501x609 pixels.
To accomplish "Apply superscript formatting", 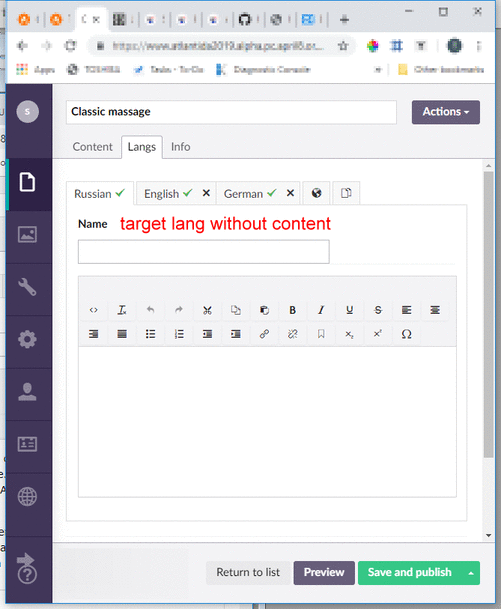I will coord(378,334).
